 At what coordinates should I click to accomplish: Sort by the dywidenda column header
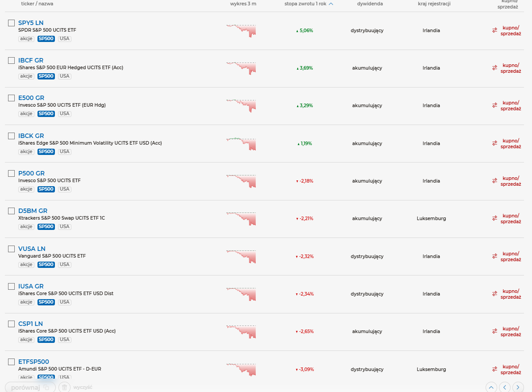pyautogui.click(x=370, y=4)
